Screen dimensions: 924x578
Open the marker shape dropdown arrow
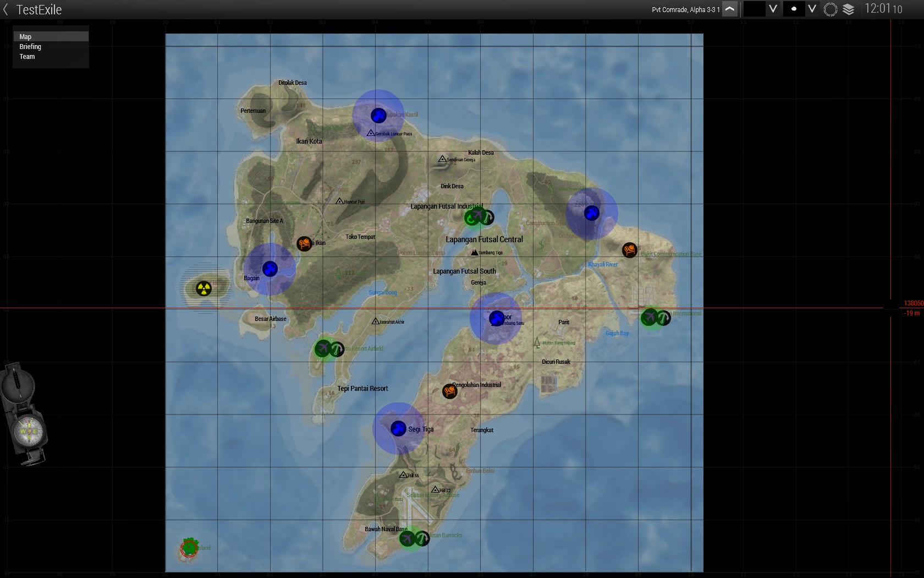(x=811, y=9)
